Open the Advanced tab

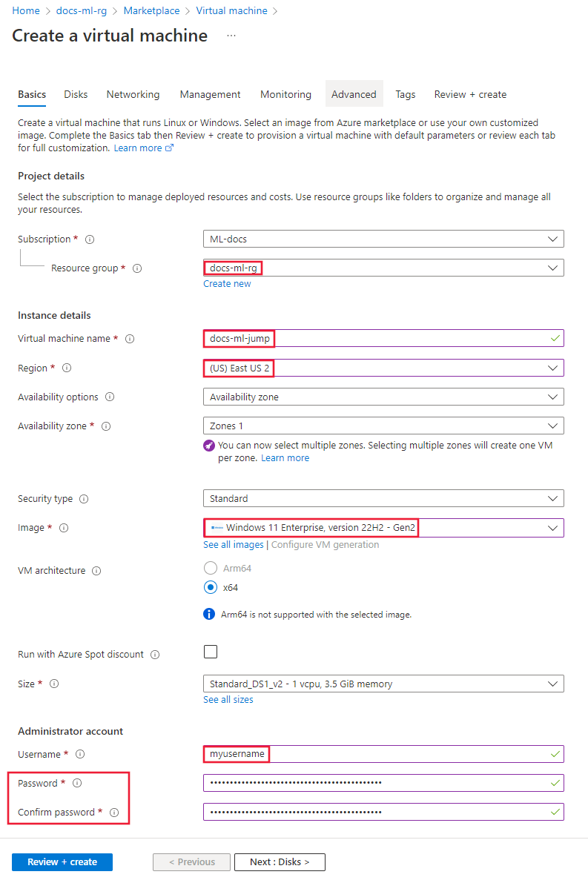pos(354,94)
